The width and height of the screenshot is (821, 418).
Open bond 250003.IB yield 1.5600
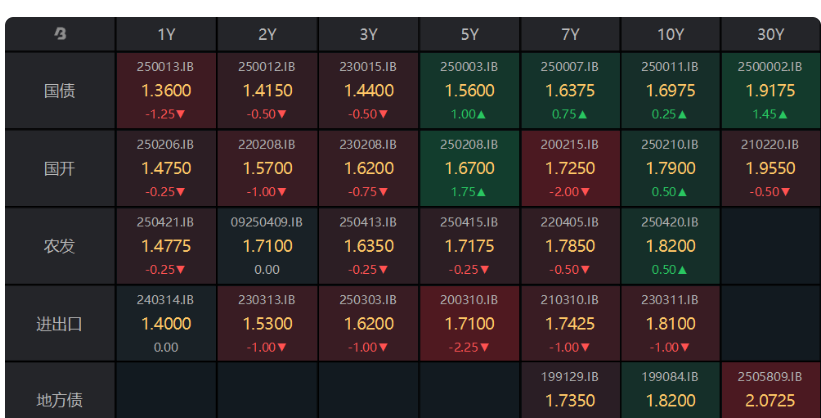pyautogui.click(x=469, y=91)
